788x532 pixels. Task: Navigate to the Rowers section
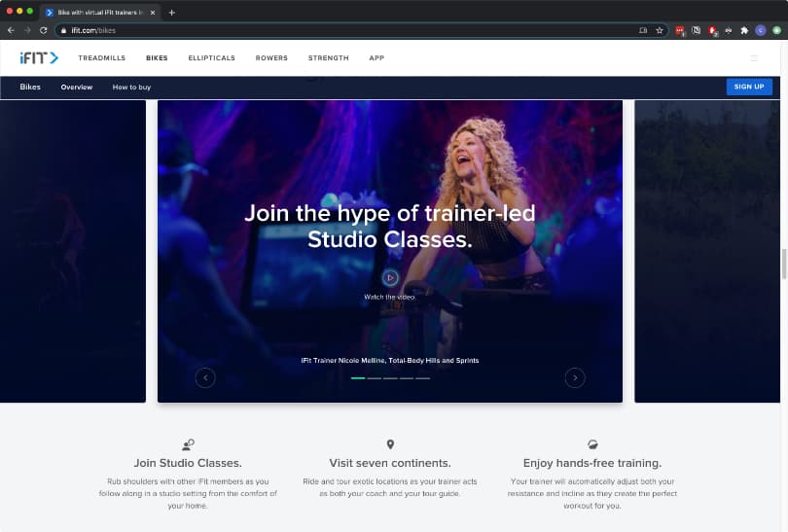pyautogui.click(x=271, y=58)
